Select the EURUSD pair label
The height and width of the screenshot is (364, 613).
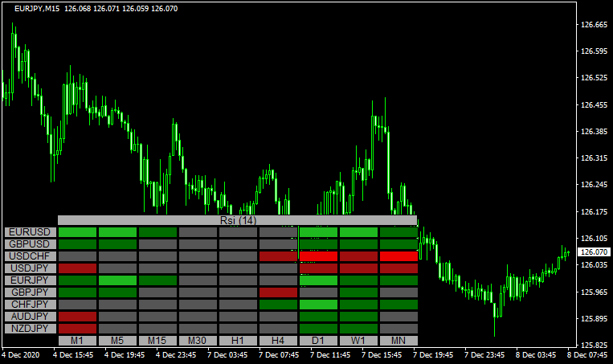(x=30, y=232)
